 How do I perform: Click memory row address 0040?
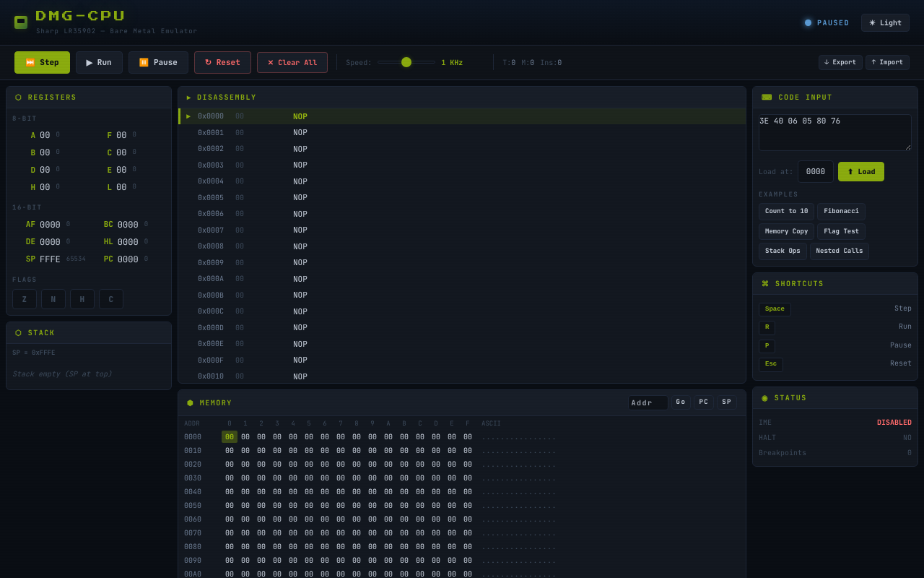(x=193, y=492)
